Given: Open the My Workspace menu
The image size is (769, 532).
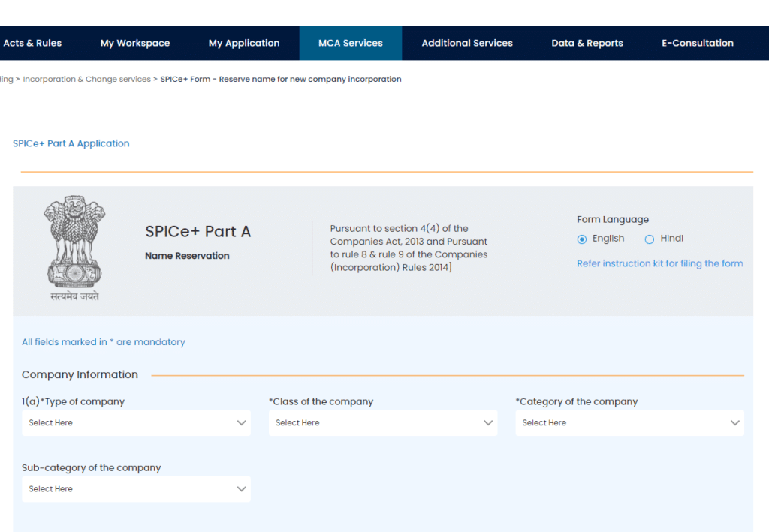Looking at the screenshot, I should [x=135, y=43].
